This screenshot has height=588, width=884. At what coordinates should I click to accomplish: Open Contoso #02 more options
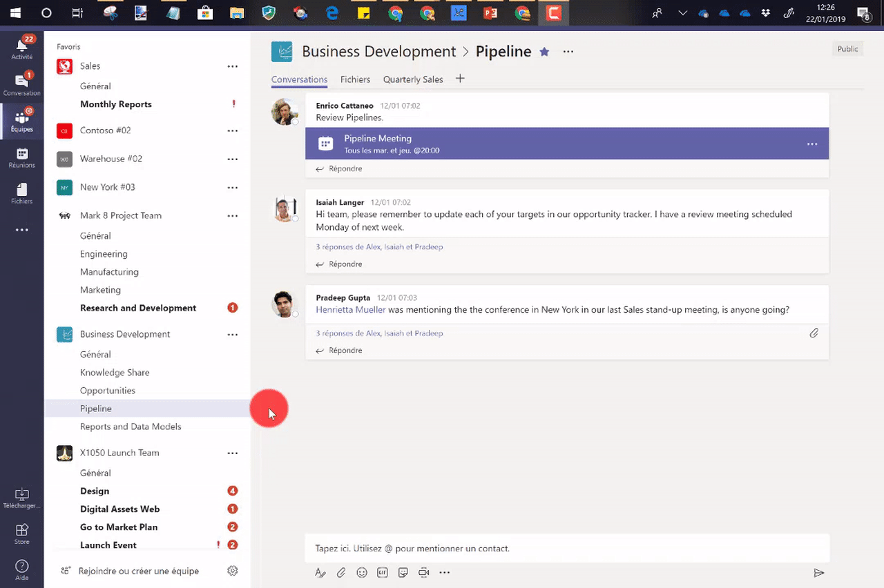[233, 130]
